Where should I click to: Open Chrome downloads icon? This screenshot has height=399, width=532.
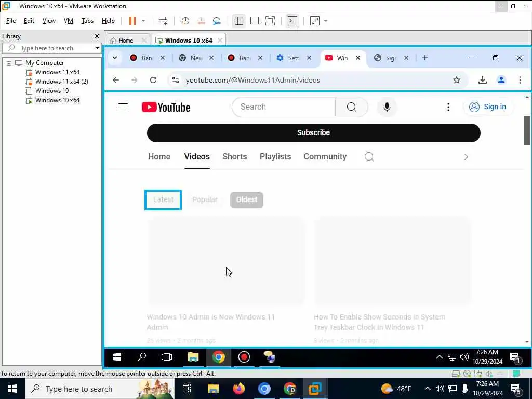tap(483, 80)
